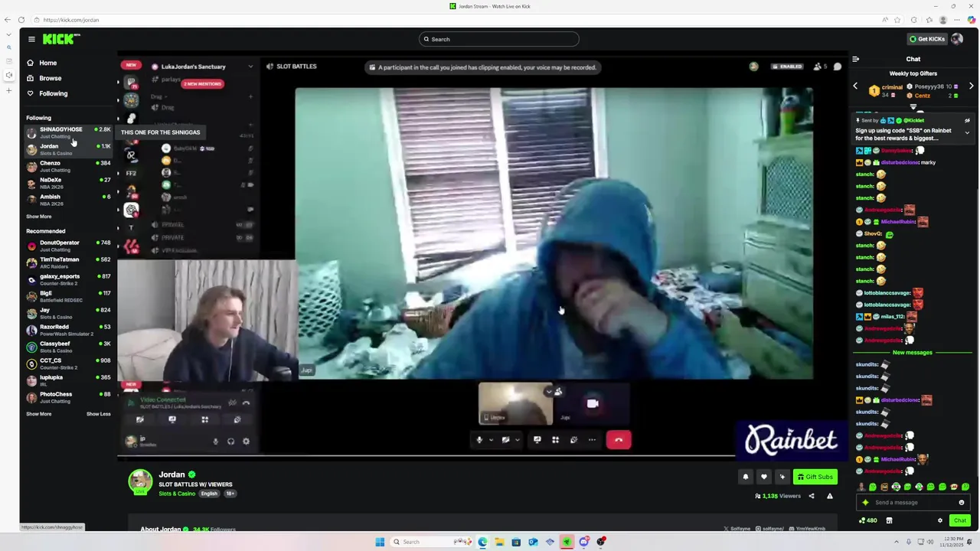This screenshot has height=551, width=980.
Task: Open SHNAGGYHOSE channel in Following list
Action: 69,132
